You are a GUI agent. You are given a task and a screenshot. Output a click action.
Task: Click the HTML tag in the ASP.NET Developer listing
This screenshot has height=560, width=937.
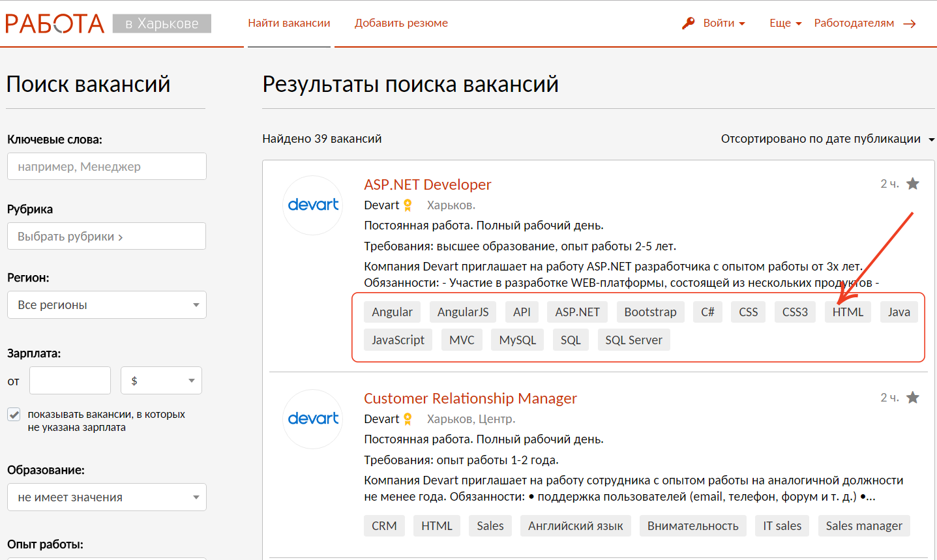848,312
